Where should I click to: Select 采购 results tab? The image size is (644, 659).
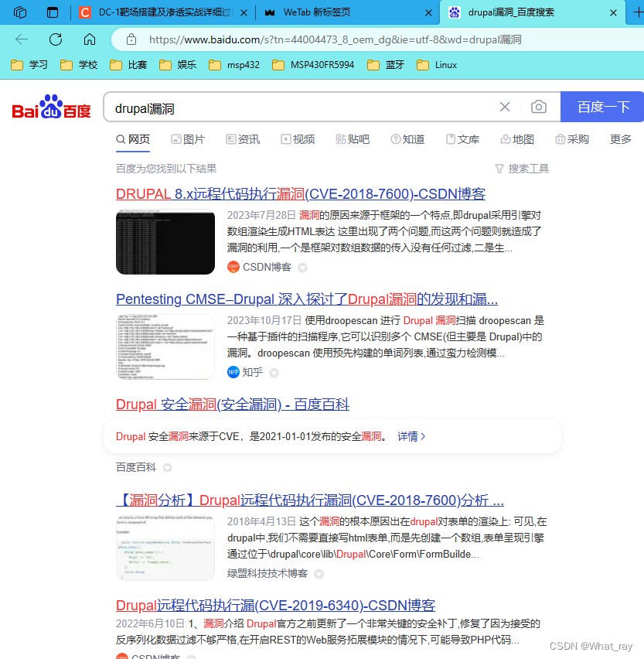click(x=572, y=139)
